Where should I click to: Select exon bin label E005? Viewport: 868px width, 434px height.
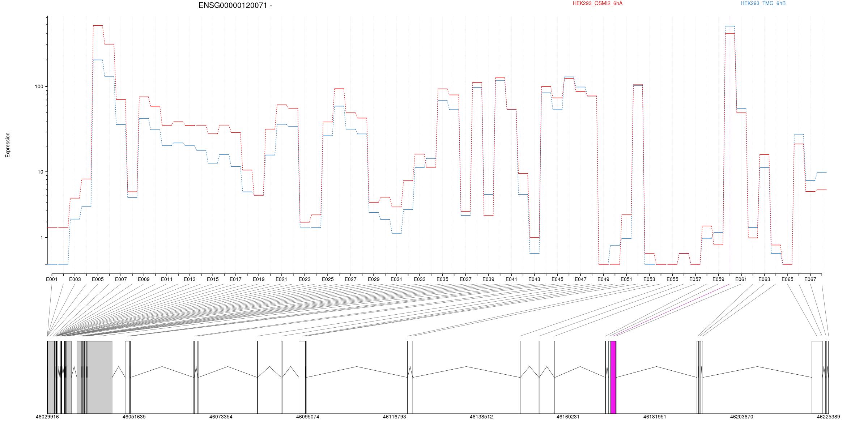click(98, 279)
